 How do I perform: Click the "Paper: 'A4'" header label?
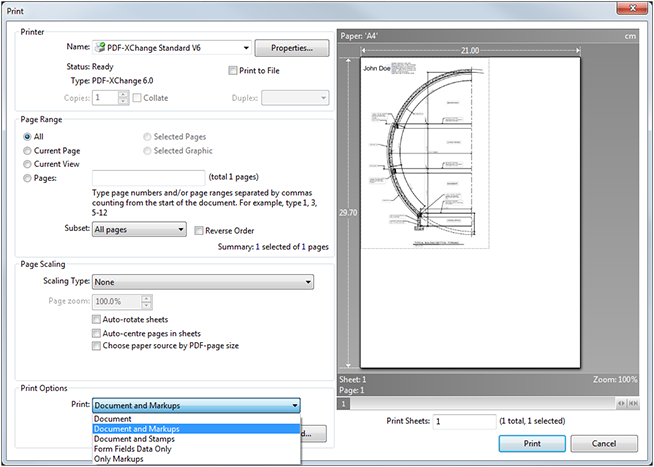(x=359, y=36)
